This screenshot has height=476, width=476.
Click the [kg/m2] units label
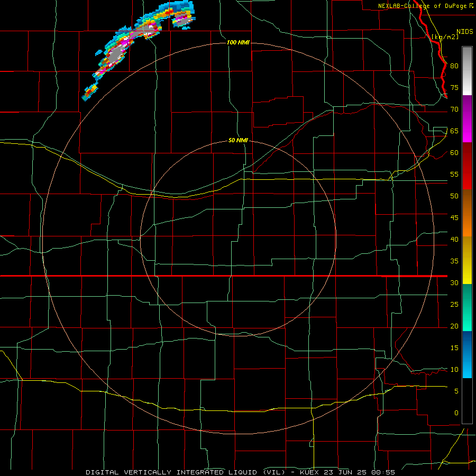tap(445, 36)
